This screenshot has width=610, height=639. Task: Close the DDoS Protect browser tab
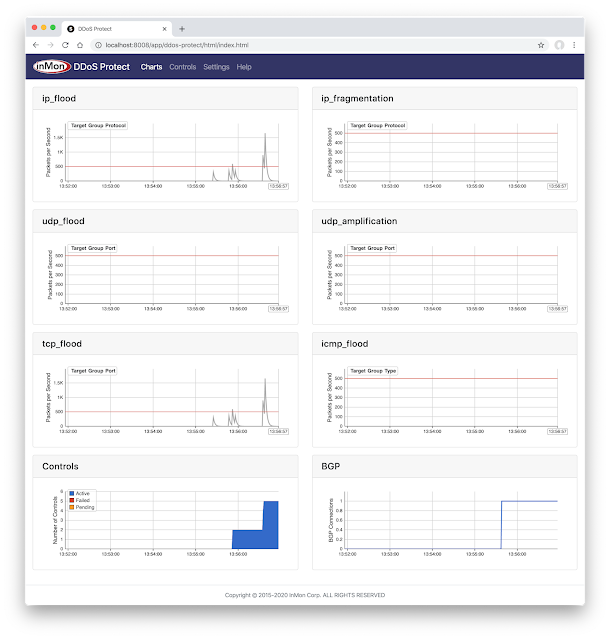[x=164, y=29]
